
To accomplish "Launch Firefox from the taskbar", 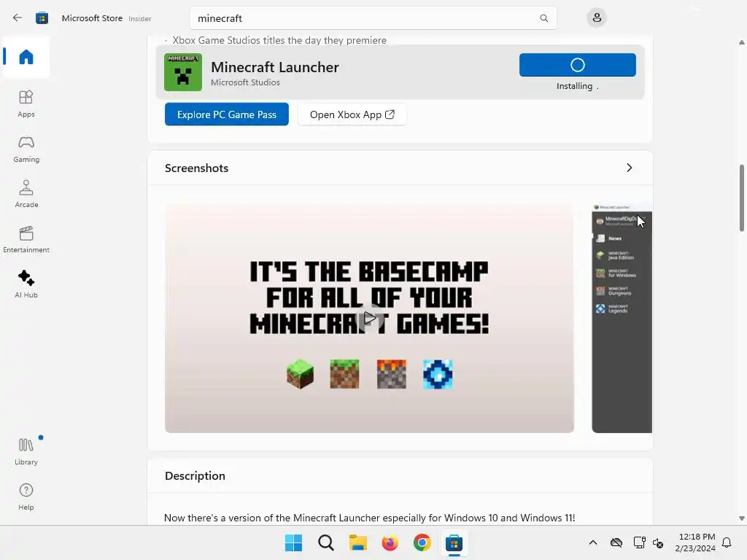I will (x=390, y=542).
